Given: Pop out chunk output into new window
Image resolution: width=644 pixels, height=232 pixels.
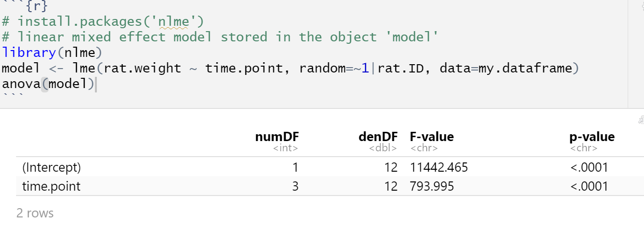Looking at the screenshot, I should 642,119.
